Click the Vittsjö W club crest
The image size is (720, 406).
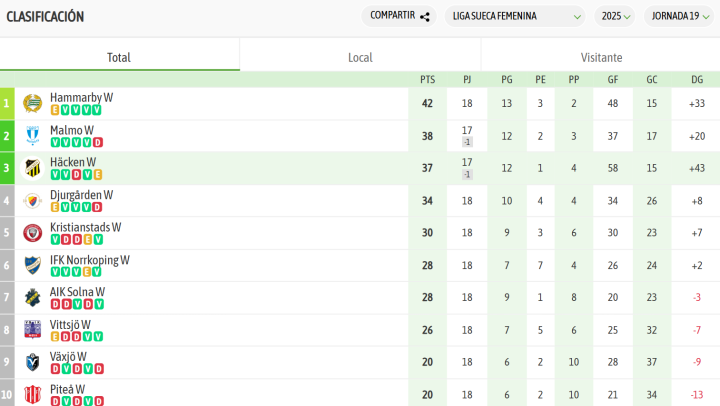click(32, 330)
